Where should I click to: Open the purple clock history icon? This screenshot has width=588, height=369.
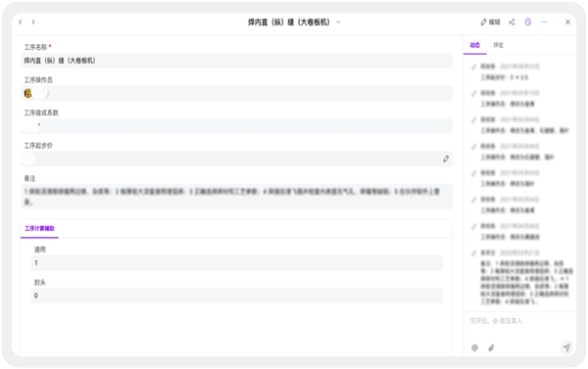[528, 23]
